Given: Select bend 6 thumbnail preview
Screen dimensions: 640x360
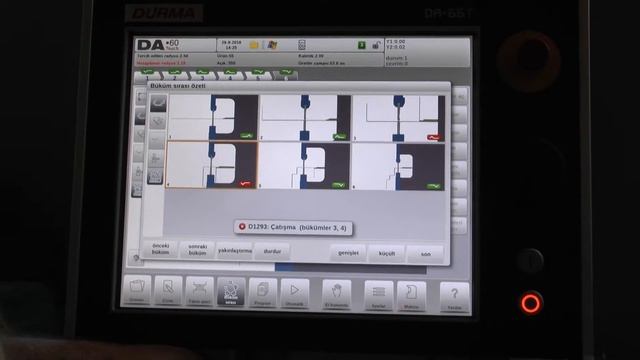Looking at the screenshot, I should [x=398, y=167].
